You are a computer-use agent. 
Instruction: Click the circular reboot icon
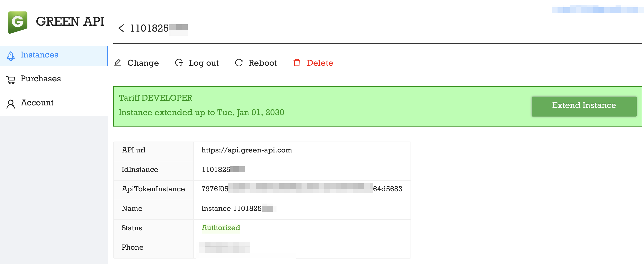239,63
